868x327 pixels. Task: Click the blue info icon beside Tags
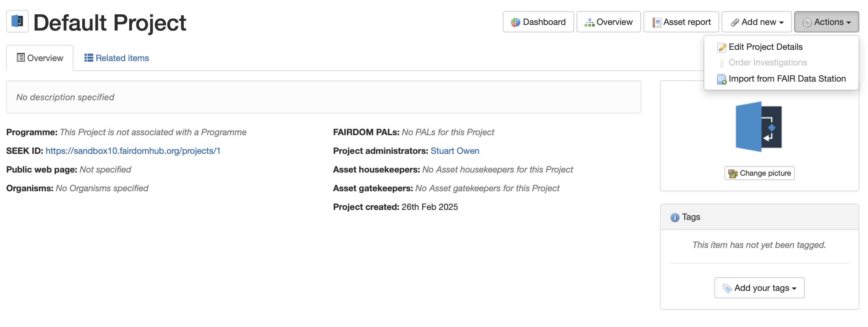point(675,217)
